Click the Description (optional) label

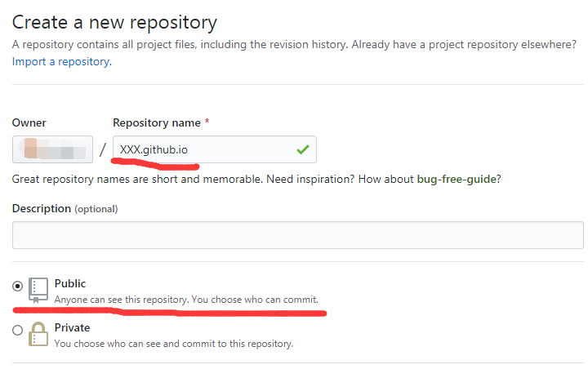pos(65,209)
